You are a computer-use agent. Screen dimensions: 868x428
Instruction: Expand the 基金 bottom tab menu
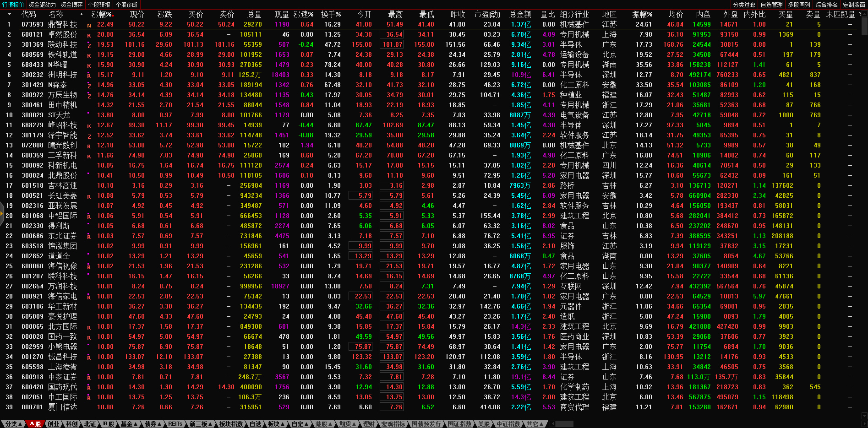(x=129, y=424)
